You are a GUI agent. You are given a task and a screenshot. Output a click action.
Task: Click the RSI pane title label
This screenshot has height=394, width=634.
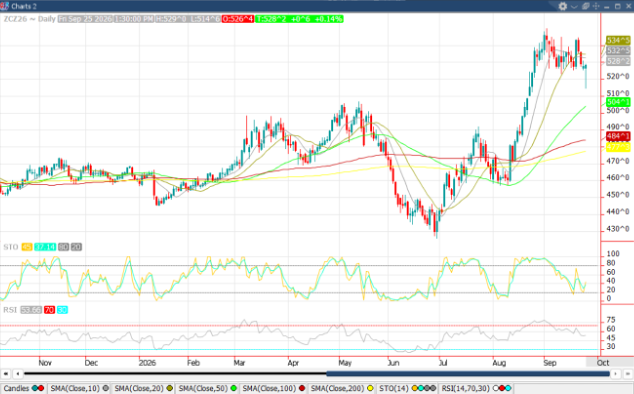[10, 310]
